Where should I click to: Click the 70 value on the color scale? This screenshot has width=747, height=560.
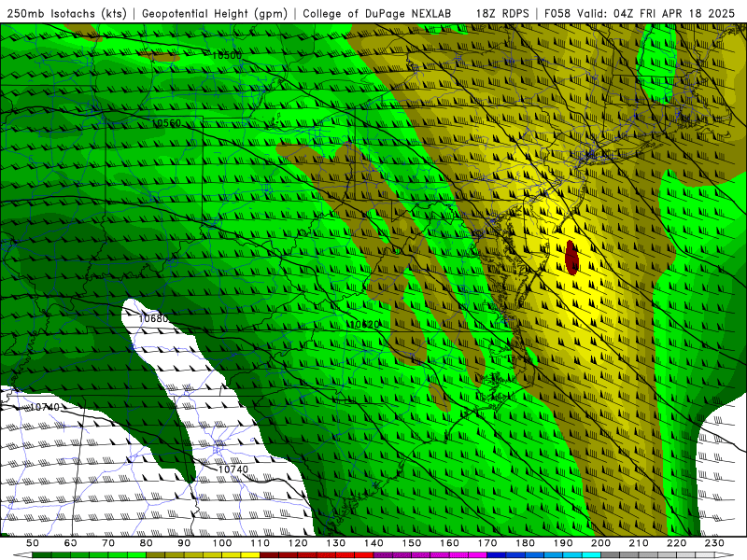tap(108, 543)
